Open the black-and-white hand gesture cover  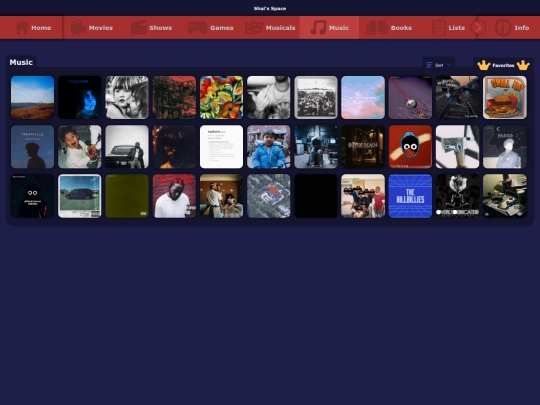pyautogui.click(x=269, y=97)
